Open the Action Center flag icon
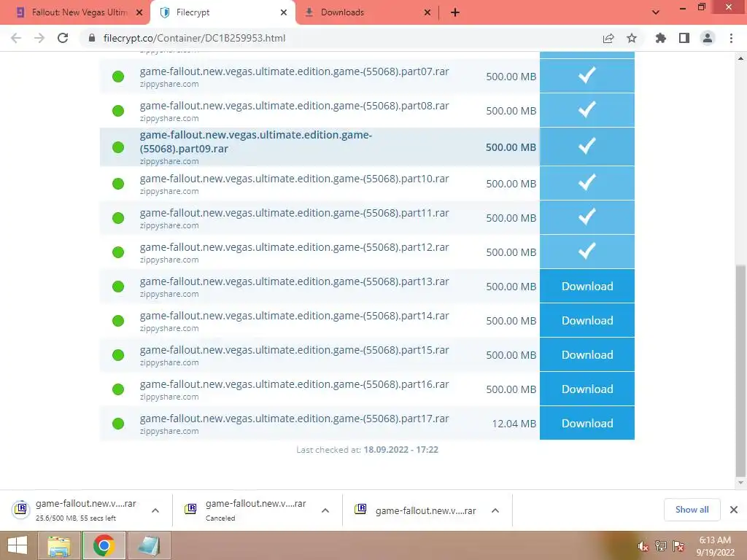The height and width of the screenshot is (560, 747). 678,546
